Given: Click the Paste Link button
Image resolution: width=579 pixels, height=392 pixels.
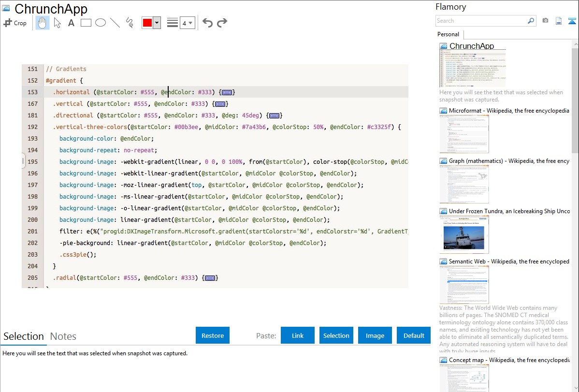Looking at the screenshot, I should click(298, 335).
